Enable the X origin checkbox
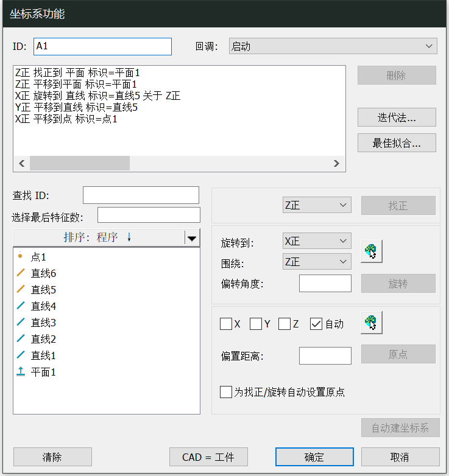This screenshot has width=449, height=476. 226,324
